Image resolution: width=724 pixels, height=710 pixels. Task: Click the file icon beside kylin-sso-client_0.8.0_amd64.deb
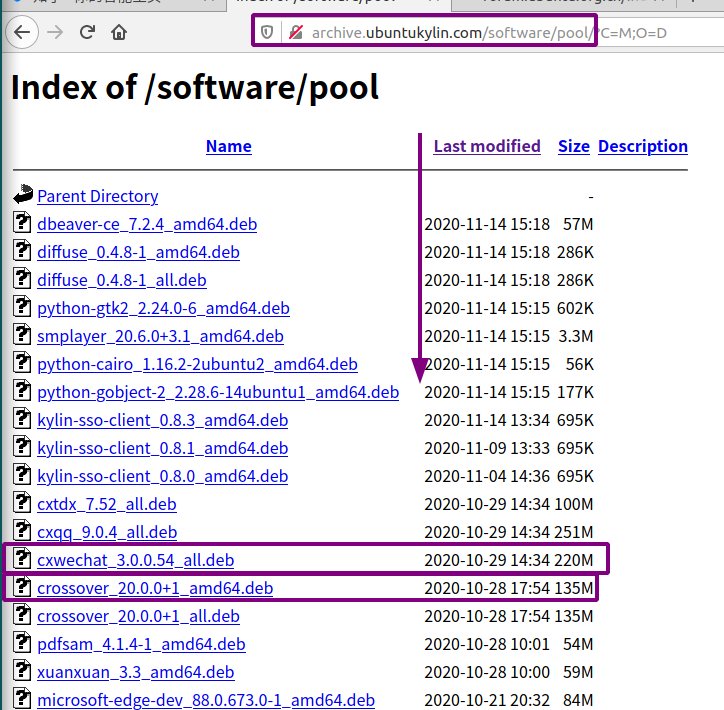[x=22, y=475]
